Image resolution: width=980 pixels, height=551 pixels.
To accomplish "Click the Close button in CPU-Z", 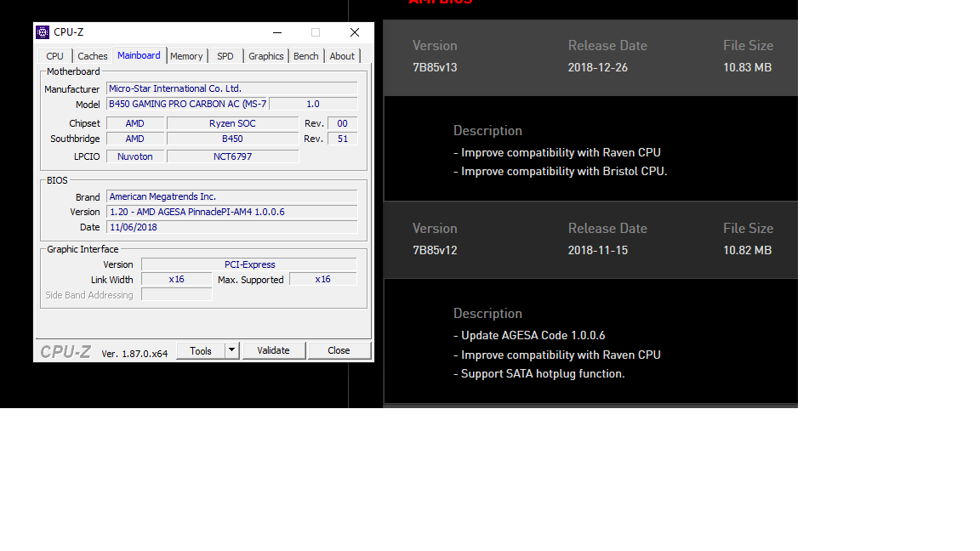I will pyautogui.click(x=339, y=350).
